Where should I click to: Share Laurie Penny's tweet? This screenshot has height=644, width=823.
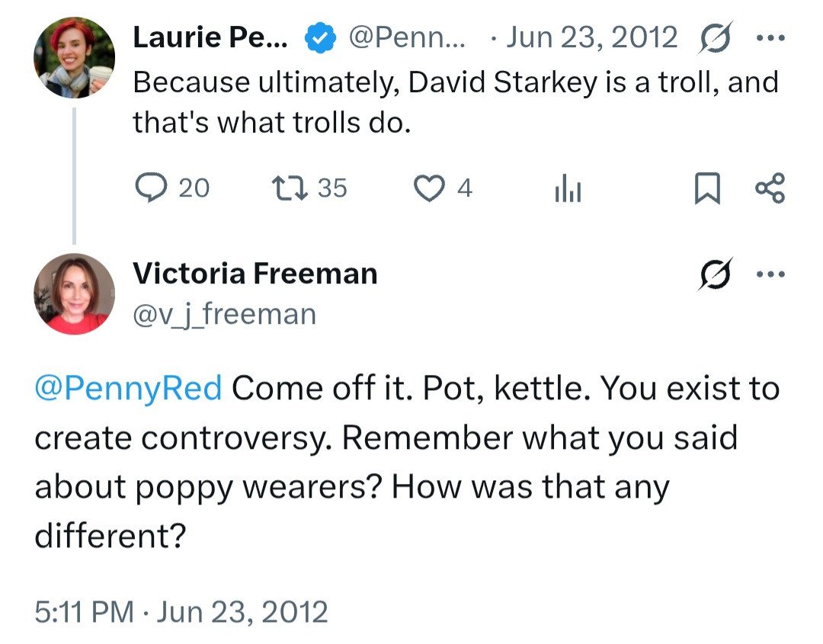pos(769,187)
